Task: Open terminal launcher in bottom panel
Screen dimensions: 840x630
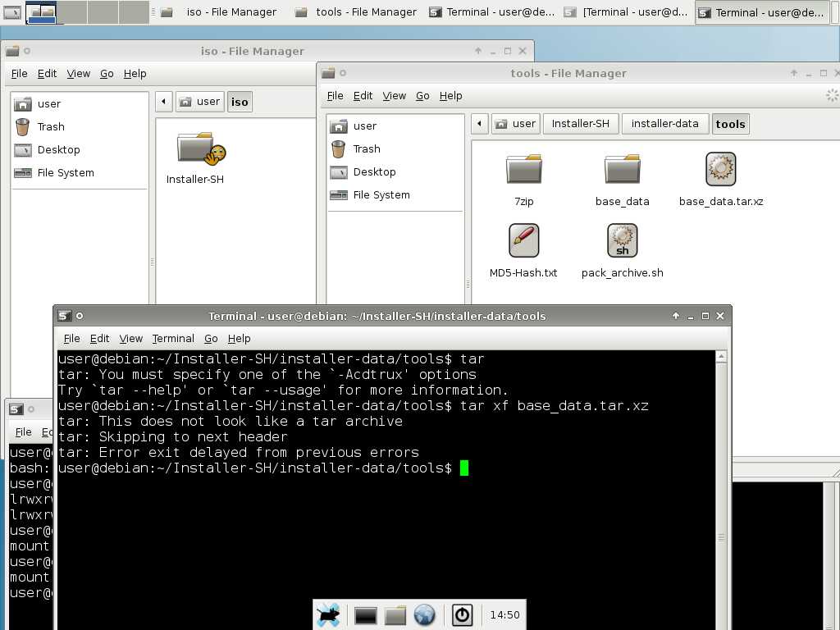Action: pyautogui.click(x=366, y=614)
